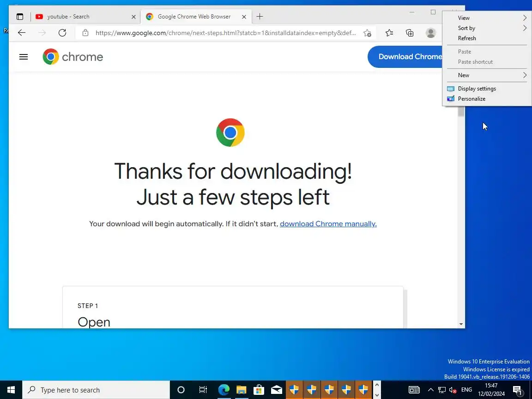Open the Edge tab actions menu icon
532x399 pixels.
pyautogui.click(x=20, y=17)
